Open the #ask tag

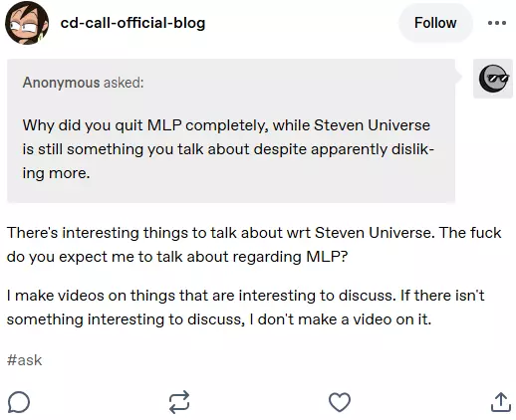[25, 360]
